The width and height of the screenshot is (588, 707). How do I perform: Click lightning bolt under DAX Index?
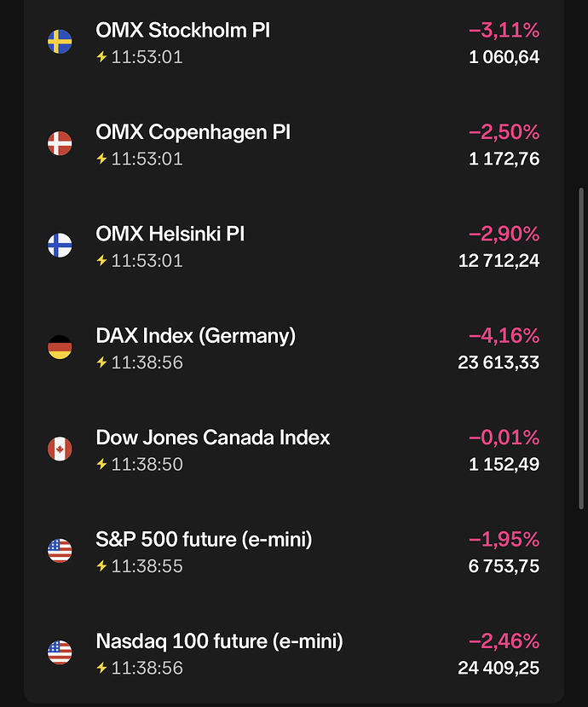[102, 362]
